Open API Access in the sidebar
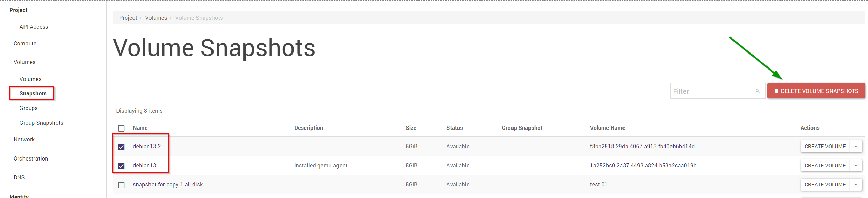 click(34, 27)
